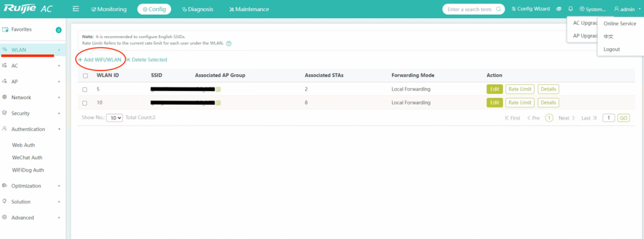This screenshot has width=644, height=239.
Task: Open WiFiDog Auth under Authentication
Action: click(28, 170)
